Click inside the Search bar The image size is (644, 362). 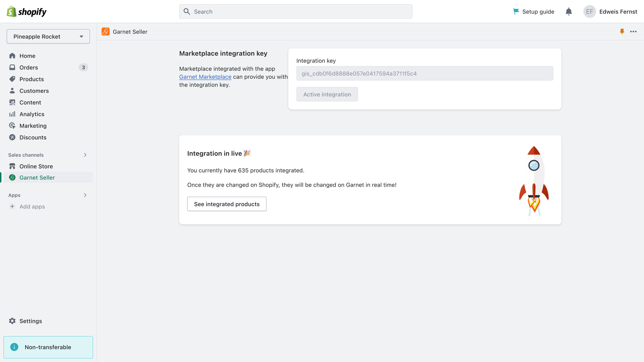(295, 11)
